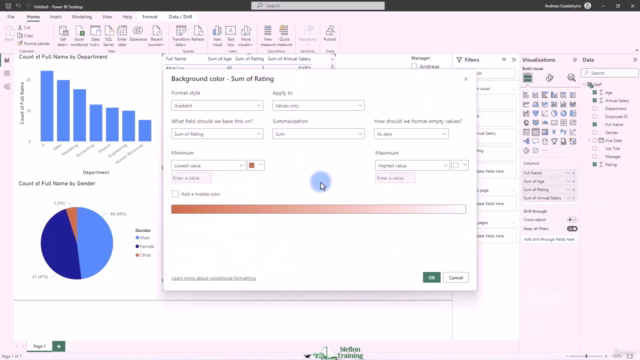
Task: Open the Analytics pane icon
Action: click(x=571, y=78)
